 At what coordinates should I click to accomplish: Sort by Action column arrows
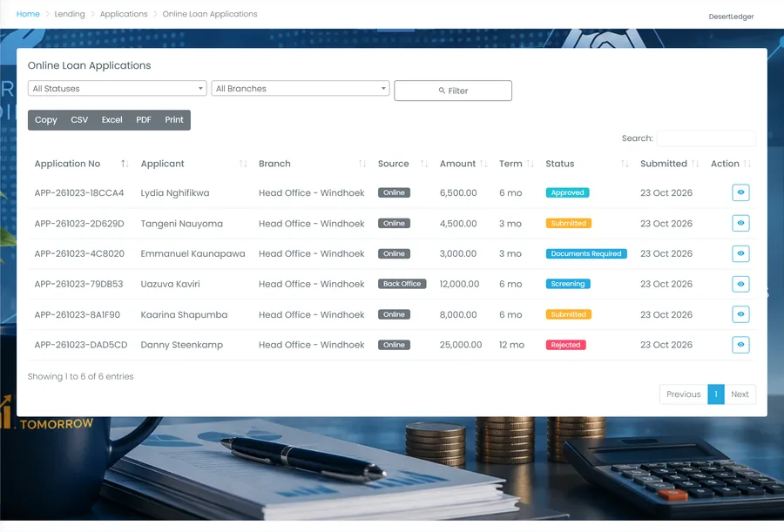coord(747,164)
